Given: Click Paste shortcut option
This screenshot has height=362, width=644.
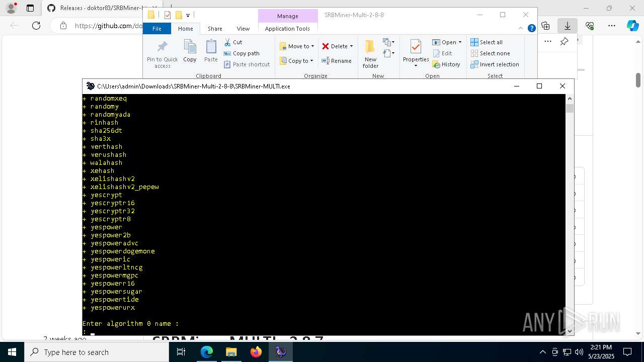Looking at the screenshot, I should point(247,64).
